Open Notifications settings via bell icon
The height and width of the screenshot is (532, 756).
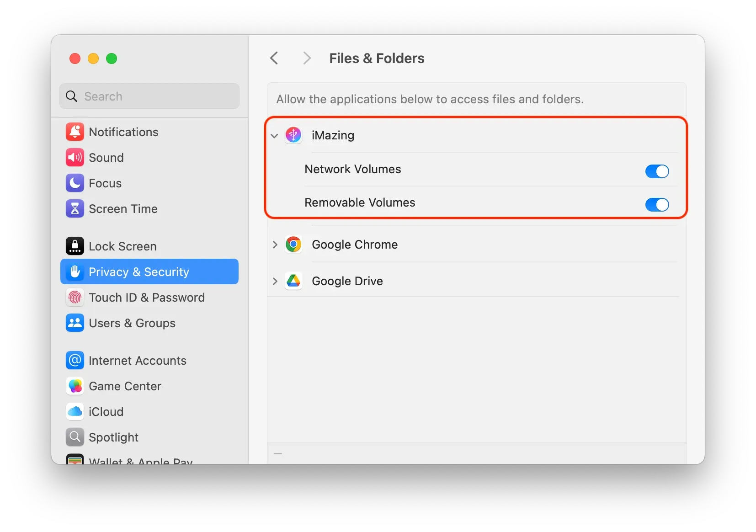pos(75,132)
